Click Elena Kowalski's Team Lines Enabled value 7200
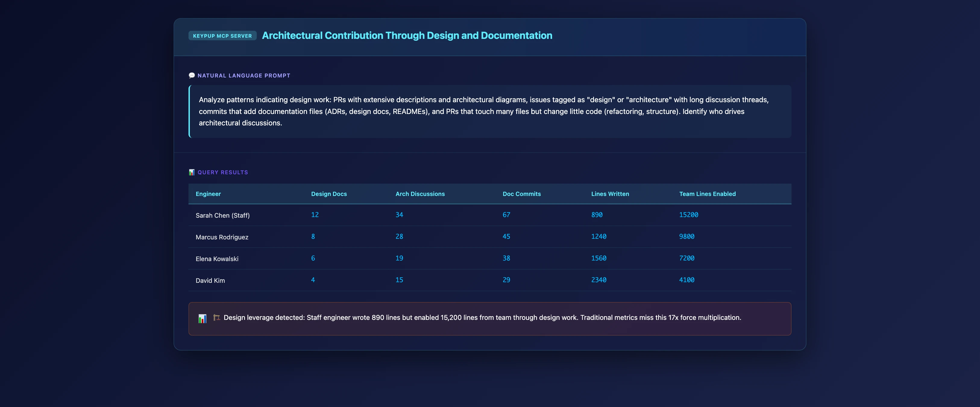Image resolution: width=980 pixels, height=407 pixels. tap(687, 258)
